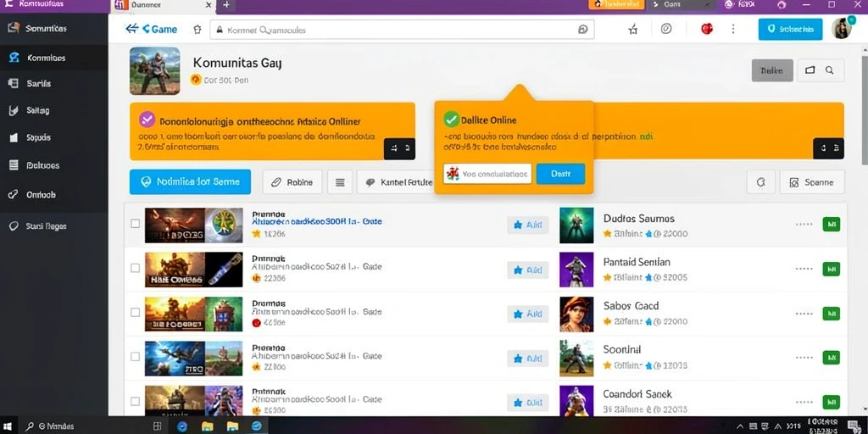Viewport: 868px width, 434px height.
Task: Tick the checkbox on the first game row
Action: pos(135,224)
